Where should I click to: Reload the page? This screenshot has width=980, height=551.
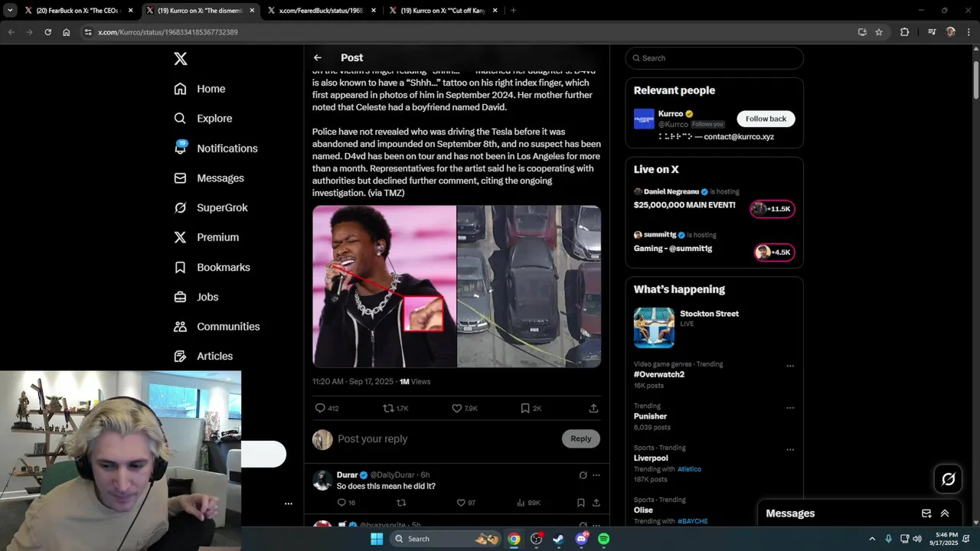coord(47,32)
